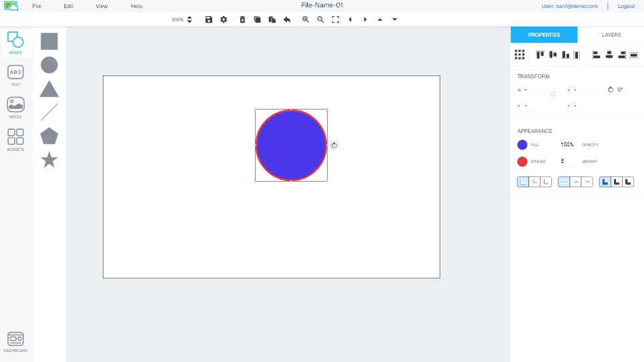The image size is (644, 362).
Task: Select the triangle shape tool
Action: point(49,89)
